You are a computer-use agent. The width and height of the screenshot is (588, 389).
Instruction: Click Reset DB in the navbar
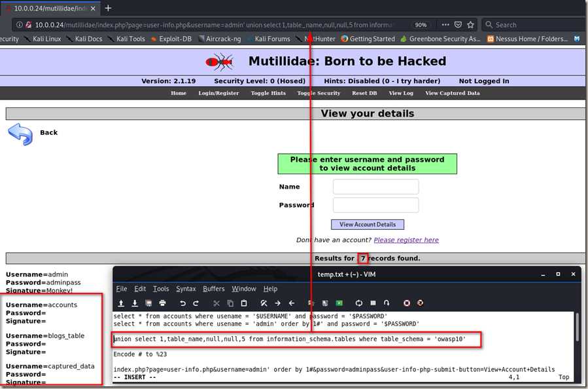pos(364,93)
